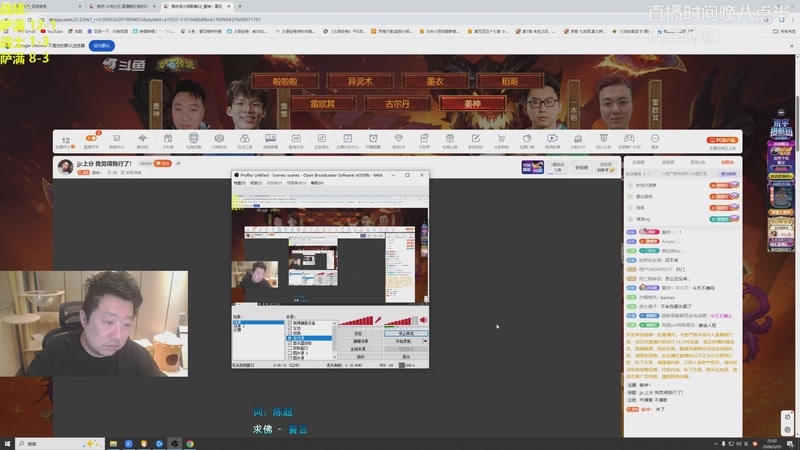The image size is (800, 450).
Task: Open the shopping cart icon in streamer toolbar
Action: [x=501, y=138]
